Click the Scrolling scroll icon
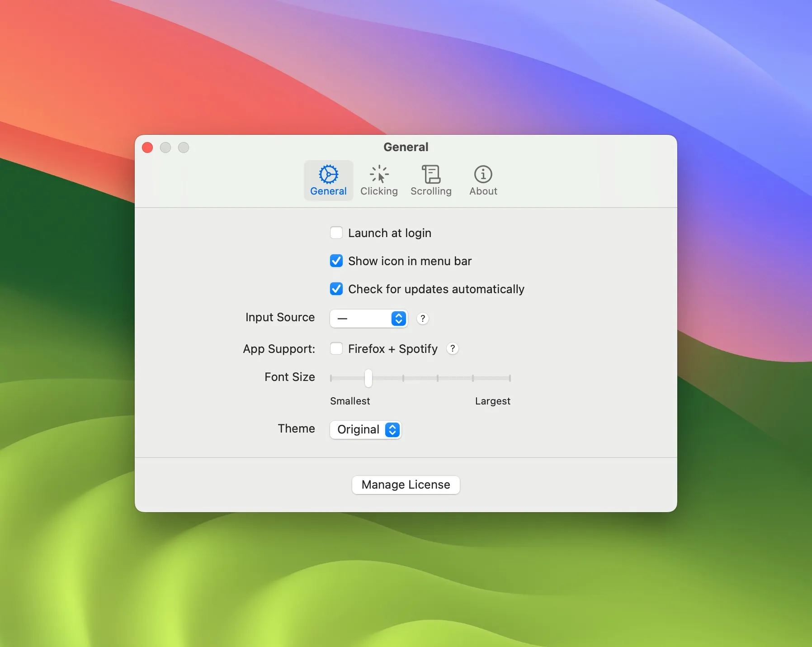Screen dimensions: 812x647 coord(430,174)
